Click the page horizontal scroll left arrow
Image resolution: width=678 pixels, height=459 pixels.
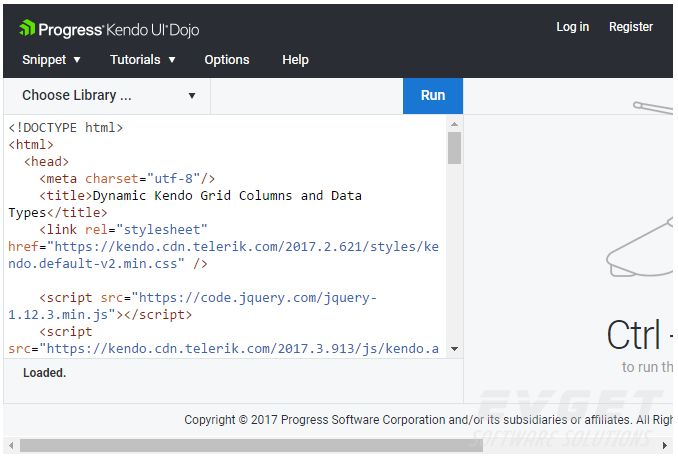coord(11,445)
